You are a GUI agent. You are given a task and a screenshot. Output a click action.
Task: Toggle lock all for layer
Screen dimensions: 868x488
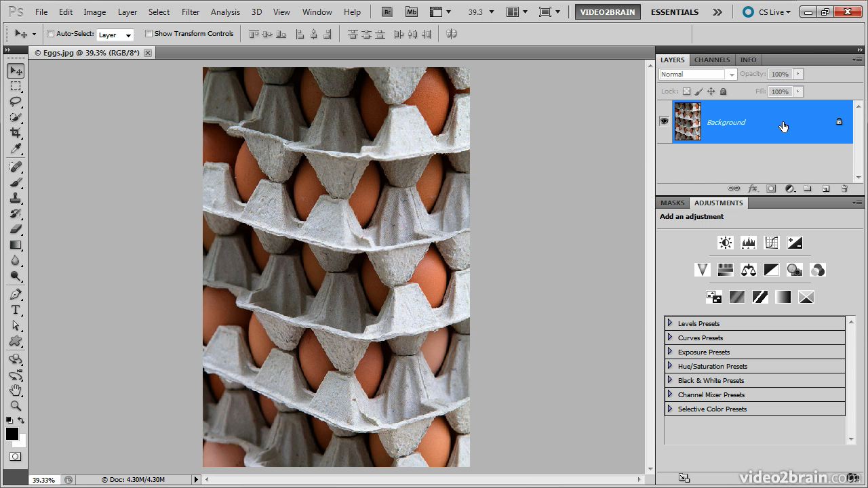724,91
